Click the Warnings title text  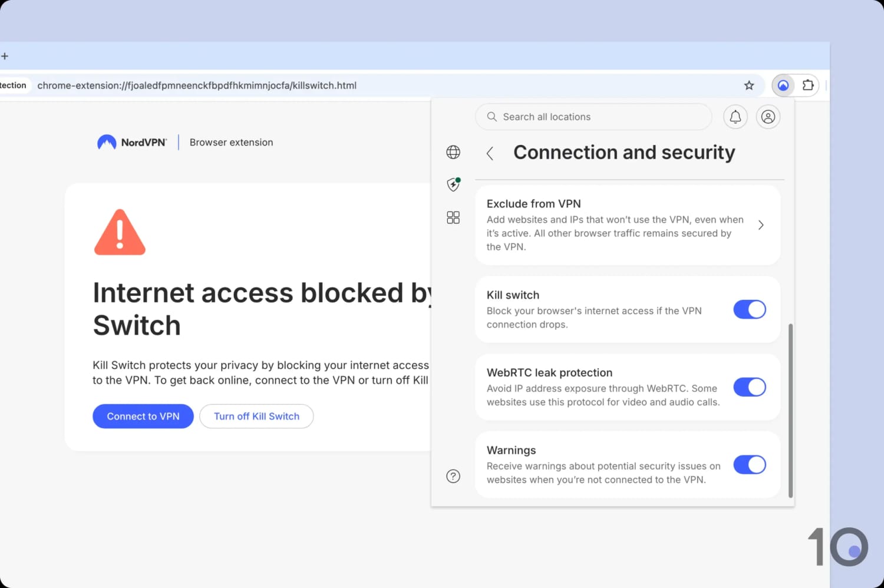511,450
